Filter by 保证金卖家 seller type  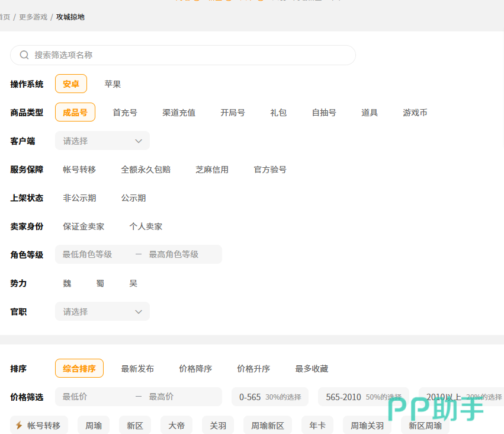84,226
